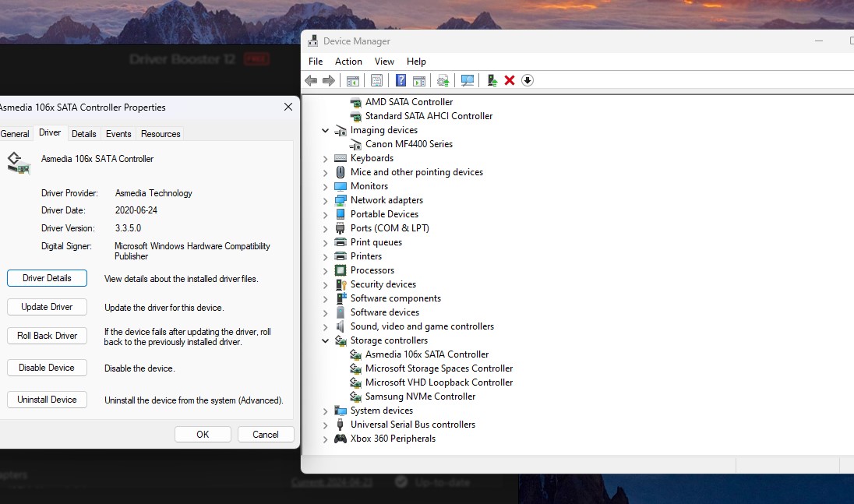Click the Universal Serial Bus controllers icon
Image resolution: width=854 pixels, height=504 pixels.
point(341,425)
